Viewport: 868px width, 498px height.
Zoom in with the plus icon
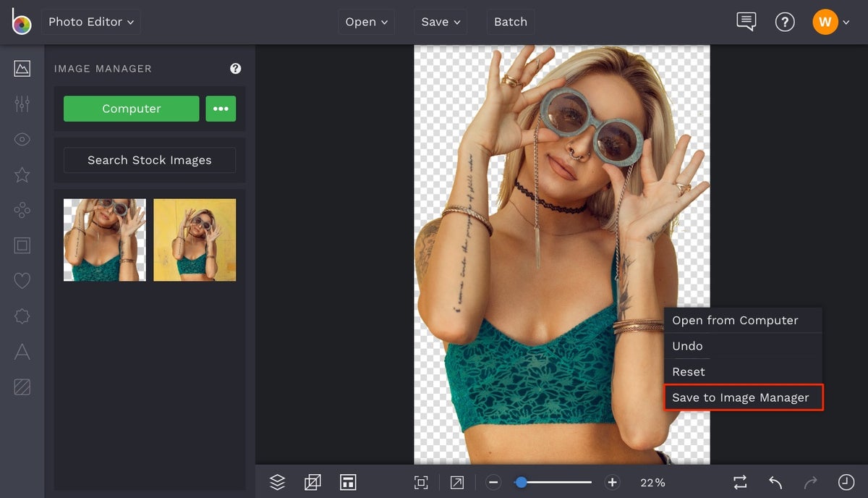point(612,483)
